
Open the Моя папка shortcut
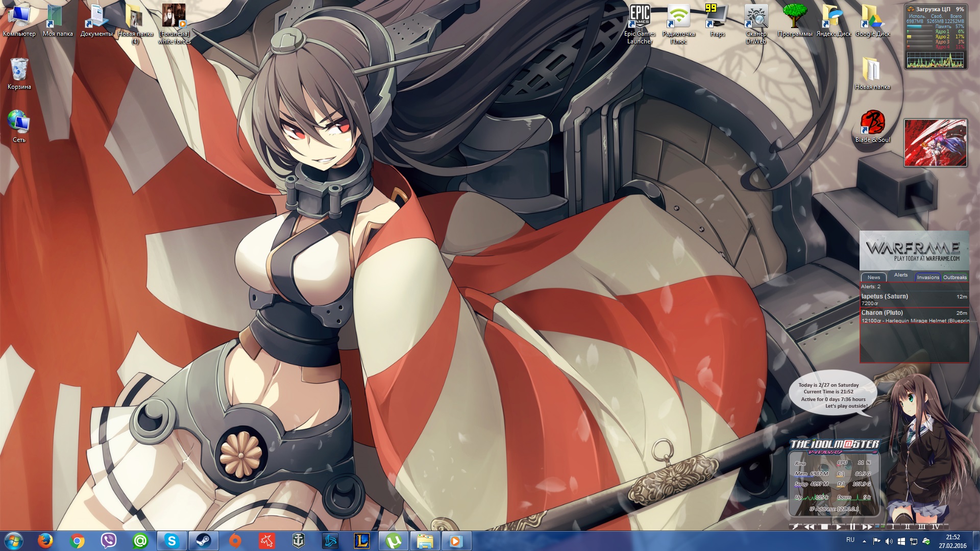pyautogui.click(x=58, y=21)
